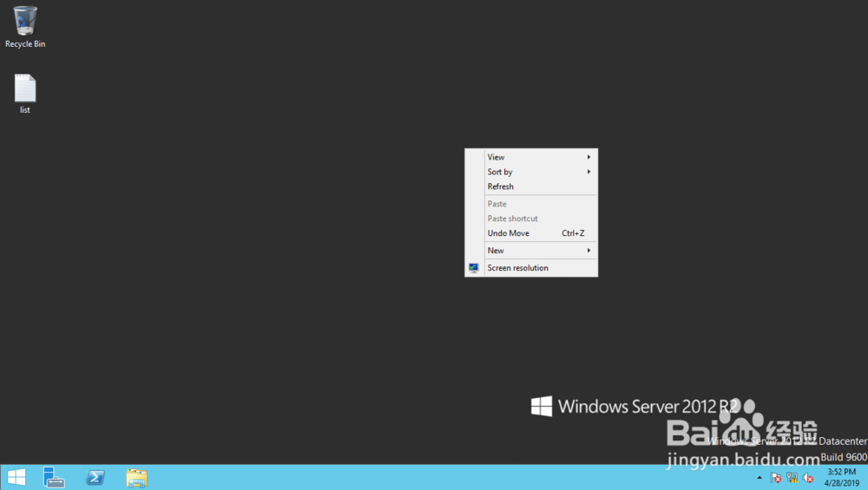Screen dimensions: 868x490
Task: Click the muted speaker tray icon
Action: point(807,478)
